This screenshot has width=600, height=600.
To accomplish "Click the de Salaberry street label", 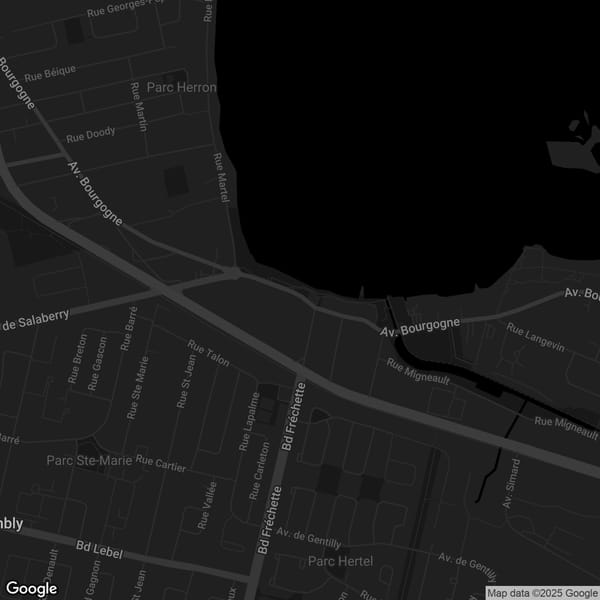I will (x=35, y=320).
